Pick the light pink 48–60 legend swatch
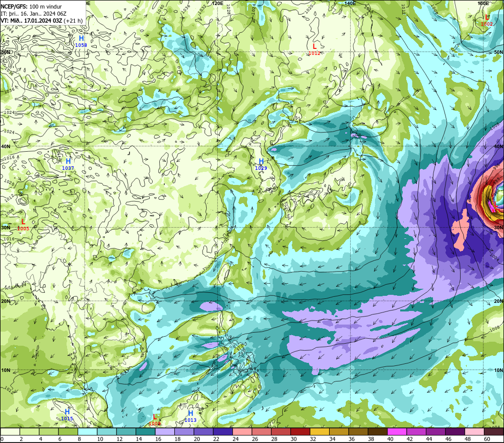The width and height of the screenshot is (504, 443). pyautogui.click(x=475, y=431)
